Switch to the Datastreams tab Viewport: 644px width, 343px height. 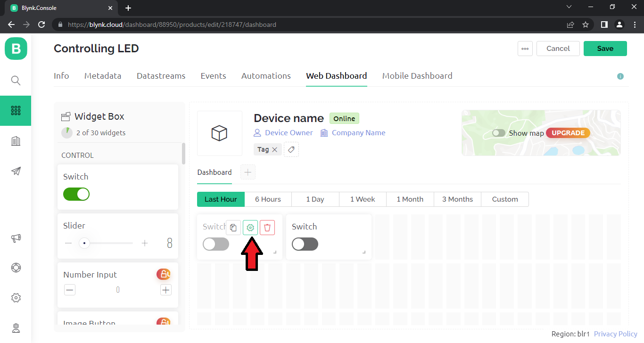tap(161, 76)
